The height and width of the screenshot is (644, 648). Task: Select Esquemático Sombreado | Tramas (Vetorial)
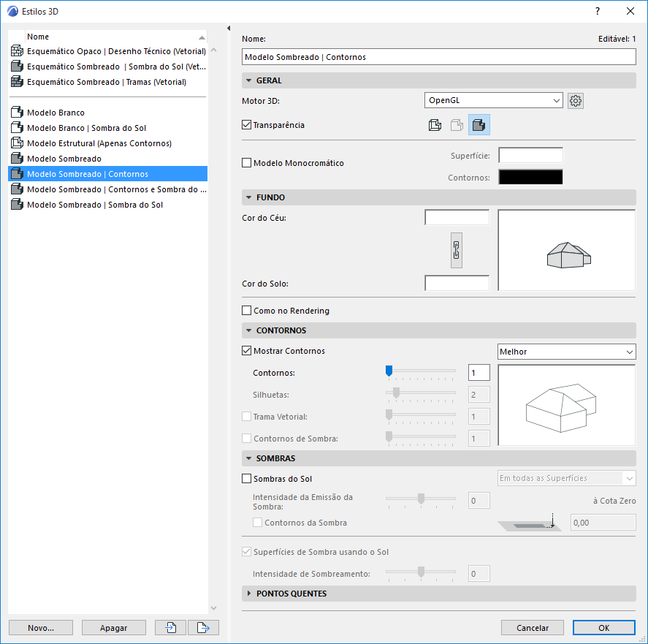pos(108,82)
